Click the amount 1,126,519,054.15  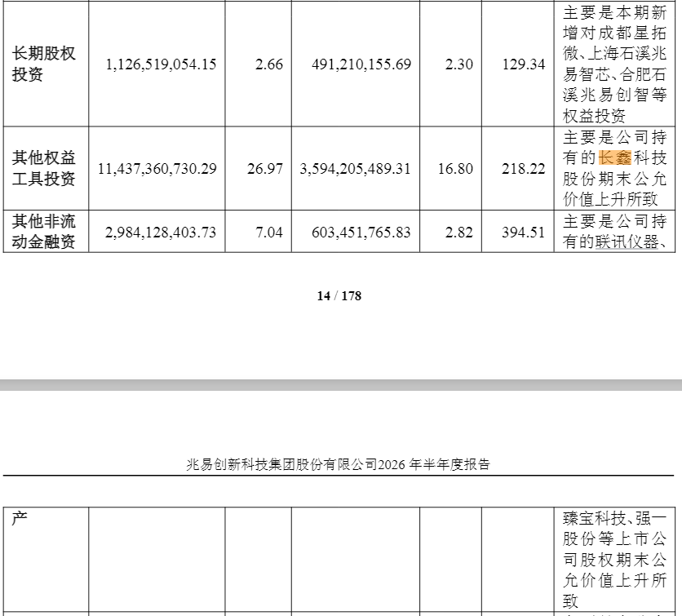pos(161,64)
